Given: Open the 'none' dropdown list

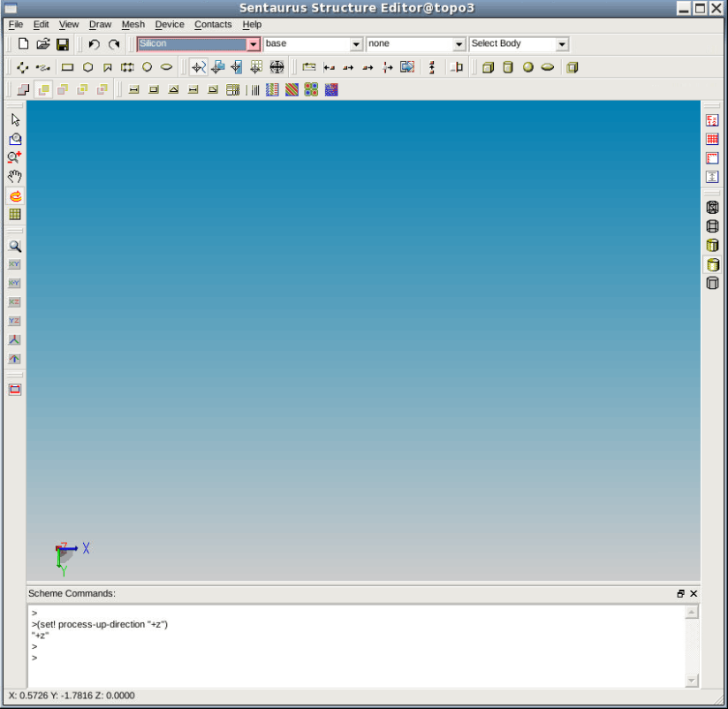Looking at the screenshot, I should 459,44.
